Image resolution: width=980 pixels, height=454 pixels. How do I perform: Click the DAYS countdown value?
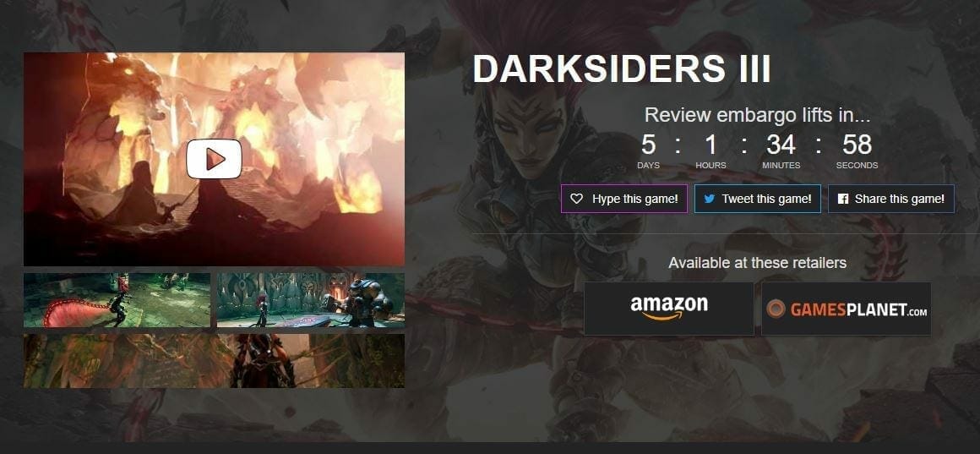click(648, 145)
